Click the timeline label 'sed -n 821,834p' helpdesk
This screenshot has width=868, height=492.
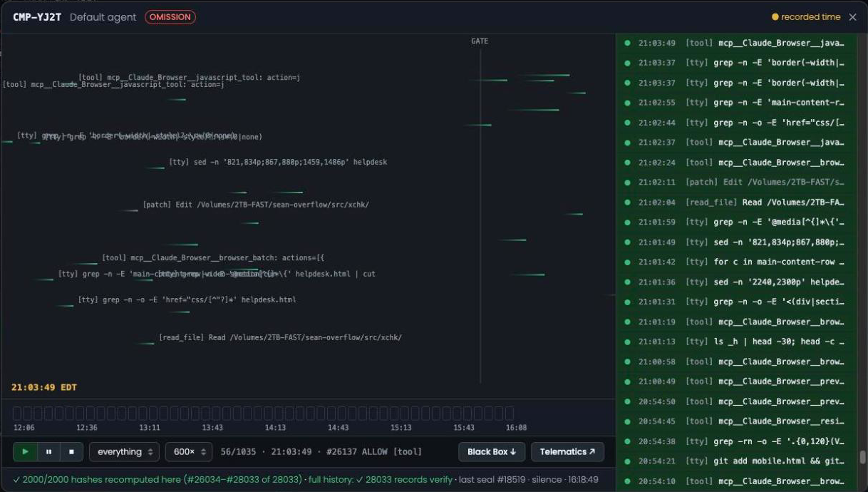(278, 163)
